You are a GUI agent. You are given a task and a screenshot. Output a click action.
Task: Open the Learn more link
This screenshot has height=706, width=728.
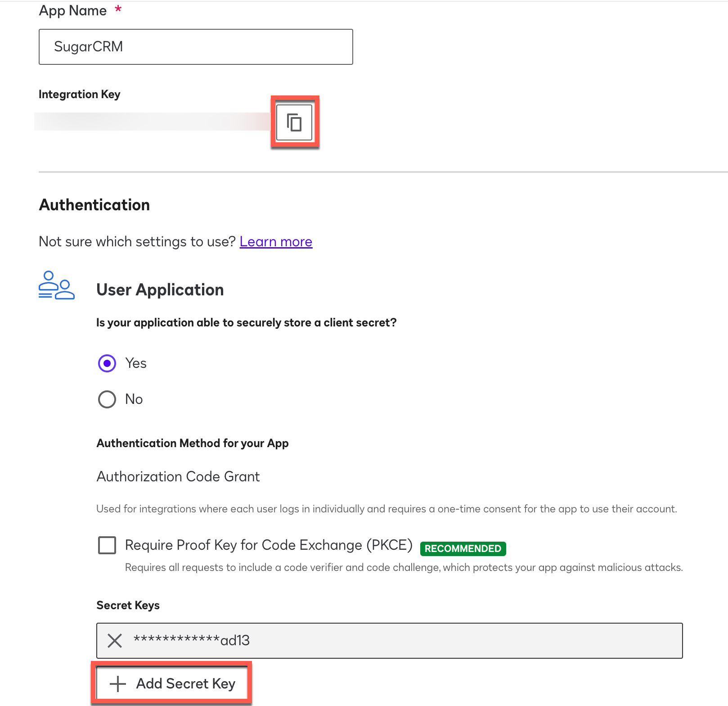pos(276,242)
